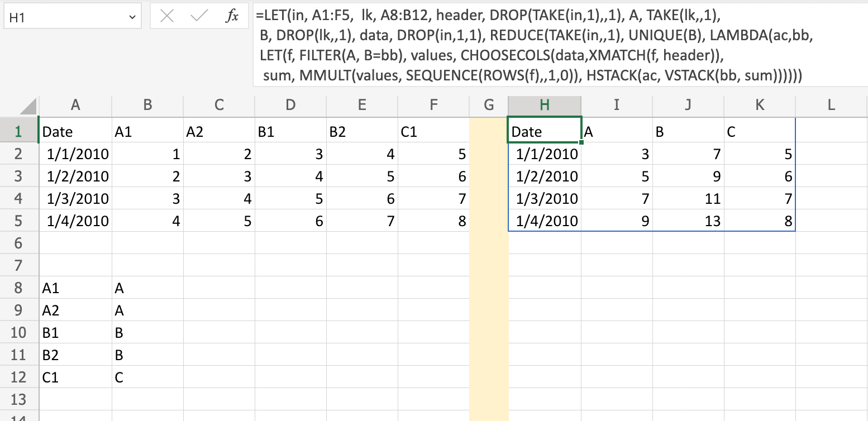Screen dimensions: 868x421
Task: Select column G header highlighted in yellow
Action: 488,105
